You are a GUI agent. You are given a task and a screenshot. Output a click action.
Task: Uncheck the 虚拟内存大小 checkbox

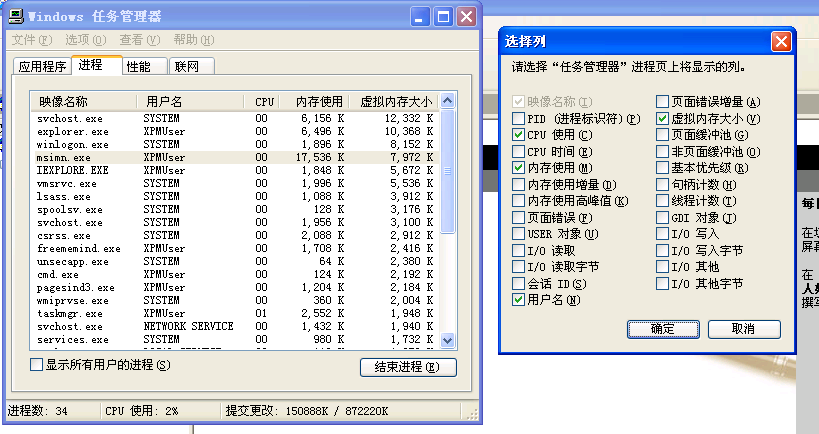pos(662,119)
